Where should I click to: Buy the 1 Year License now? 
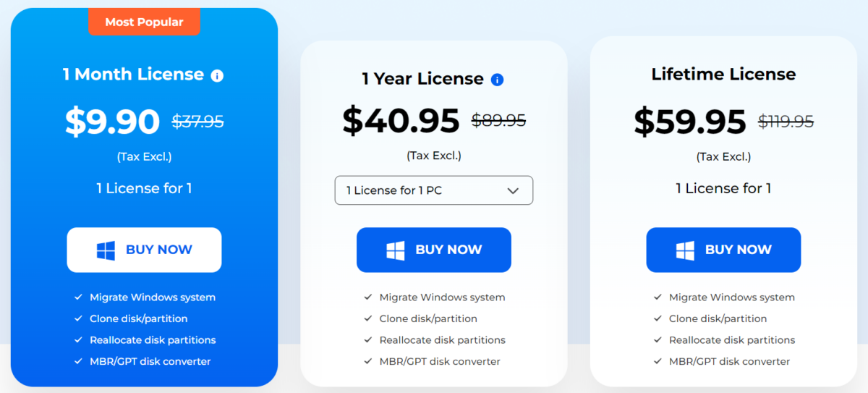(434, 250)
